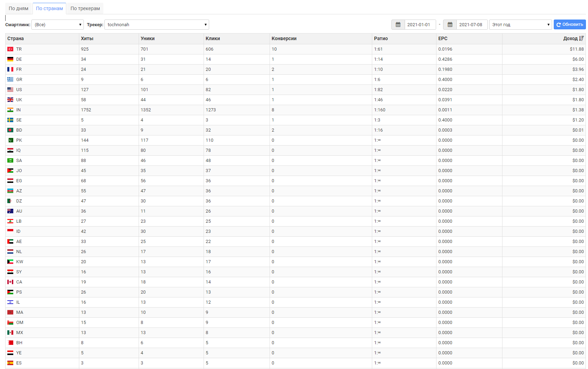Viewport: 588px width, 369px height.
Task: Click the start date field 2021-01-01
Action: [420, 25]
